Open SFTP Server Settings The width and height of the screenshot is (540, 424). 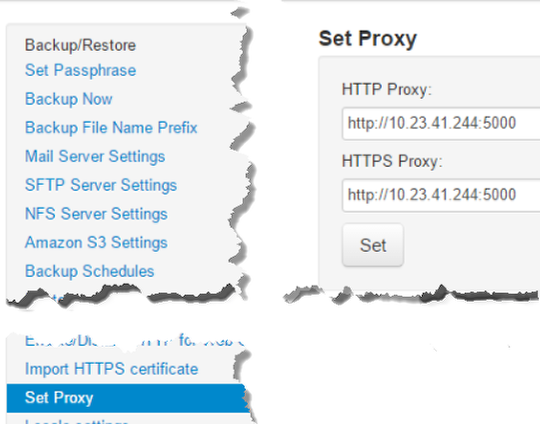tap(101, 185)
